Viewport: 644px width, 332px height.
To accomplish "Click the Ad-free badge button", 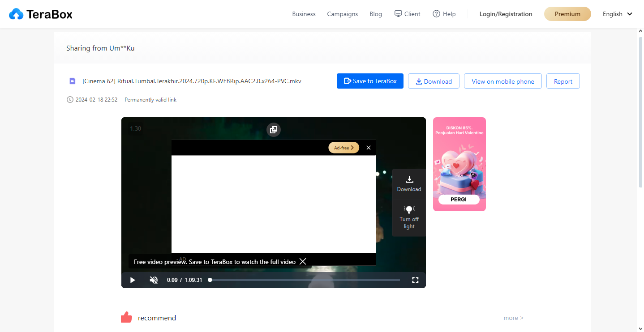I will coord(343,148).
